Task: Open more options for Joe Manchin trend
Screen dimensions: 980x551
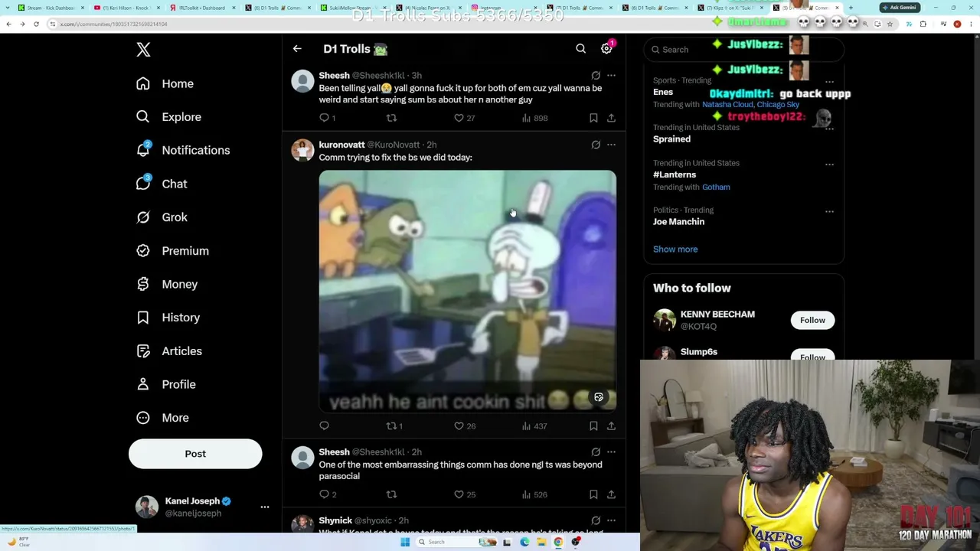Action: point(829,211)
